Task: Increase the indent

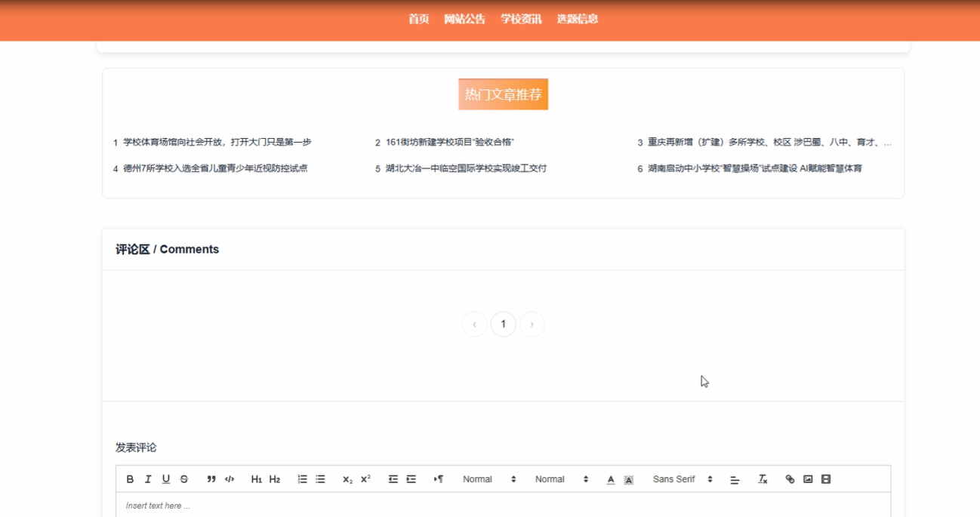Action: pos(411,479)
